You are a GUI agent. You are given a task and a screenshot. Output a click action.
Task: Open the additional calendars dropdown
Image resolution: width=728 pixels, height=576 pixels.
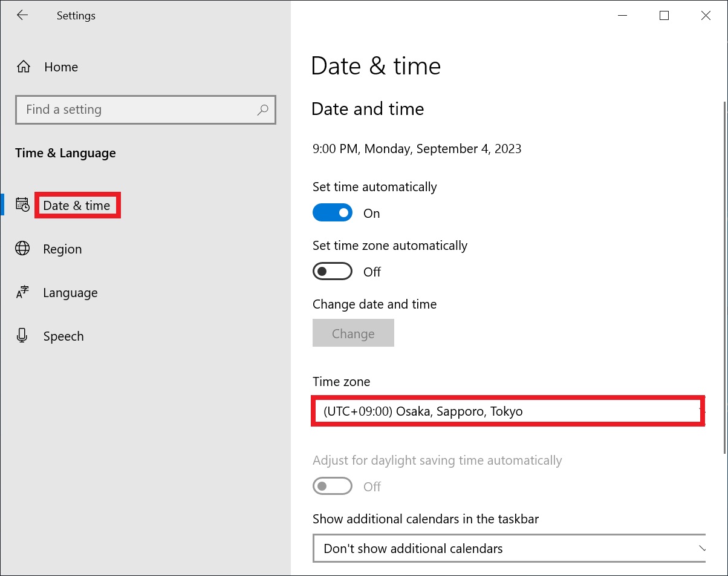point(509,549)
